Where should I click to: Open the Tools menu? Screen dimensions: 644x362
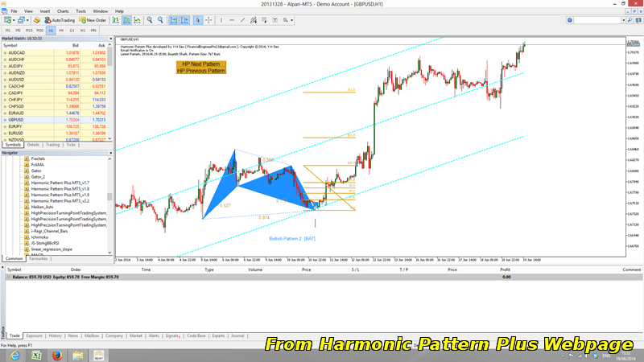(81, 11)
